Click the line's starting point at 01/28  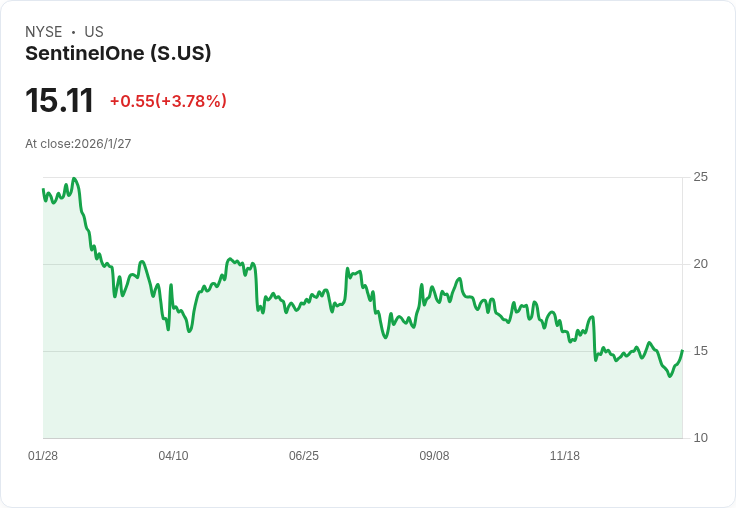click(43, 189)
